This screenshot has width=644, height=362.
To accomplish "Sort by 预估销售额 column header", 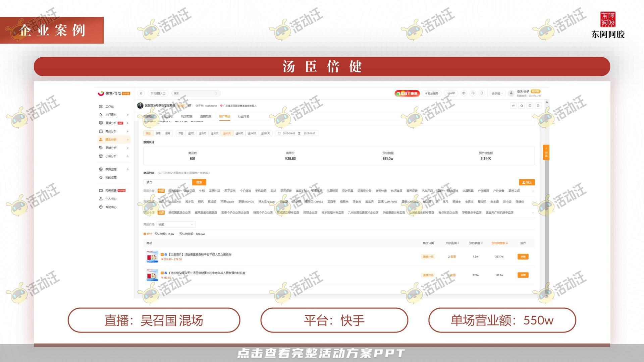I will 499,243.
